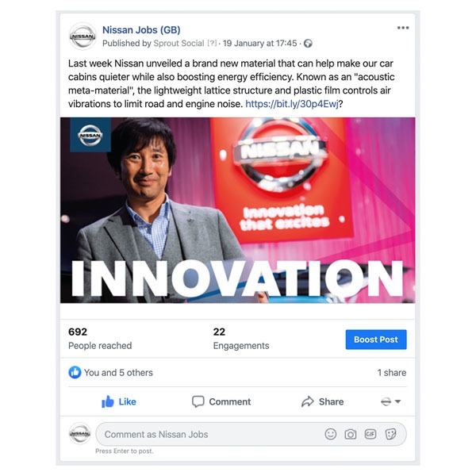
Task: Attach a photo with camera icon
Action: tap(351, 434)
